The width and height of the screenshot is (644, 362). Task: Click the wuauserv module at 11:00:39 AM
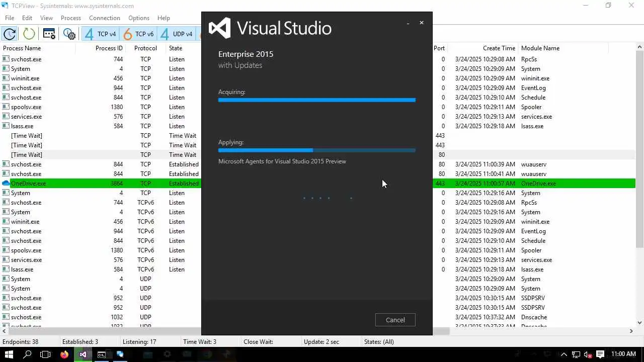pos(534,164)
